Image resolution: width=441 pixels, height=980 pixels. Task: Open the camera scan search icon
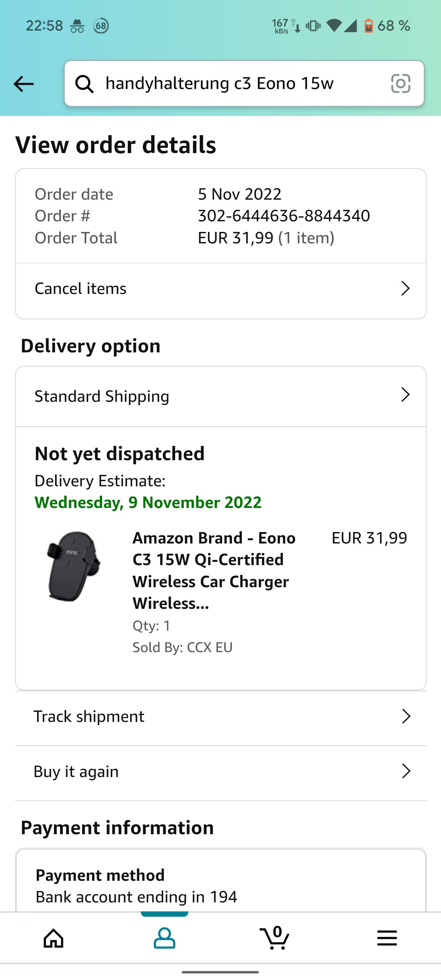(401, 84)
